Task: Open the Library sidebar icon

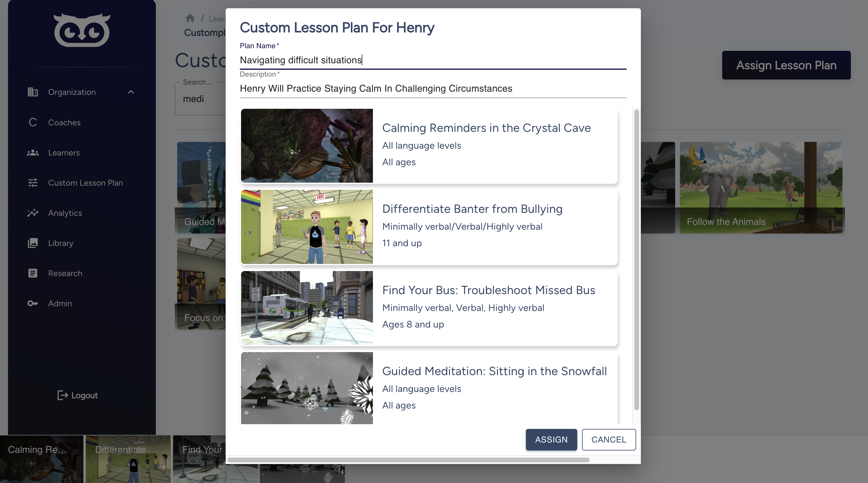Action: [33, 243]
